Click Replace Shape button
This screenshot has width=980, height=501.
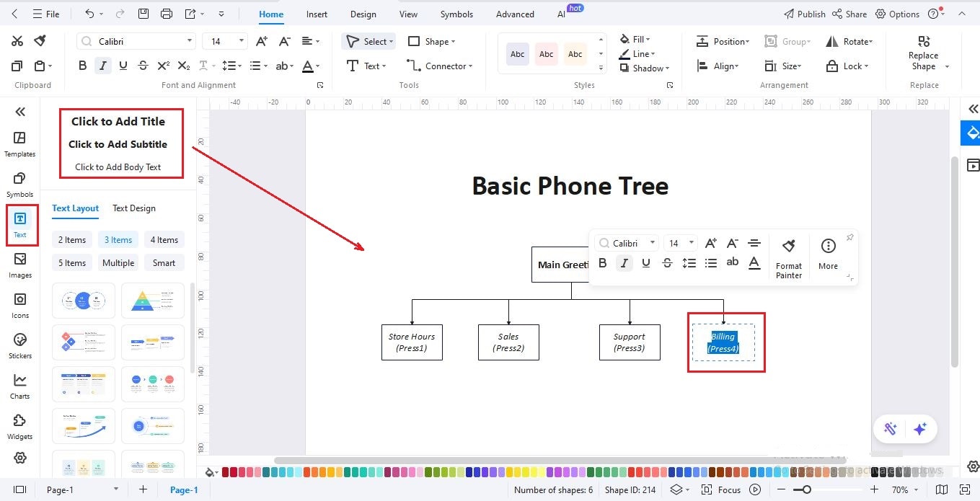tap(924, 53)
